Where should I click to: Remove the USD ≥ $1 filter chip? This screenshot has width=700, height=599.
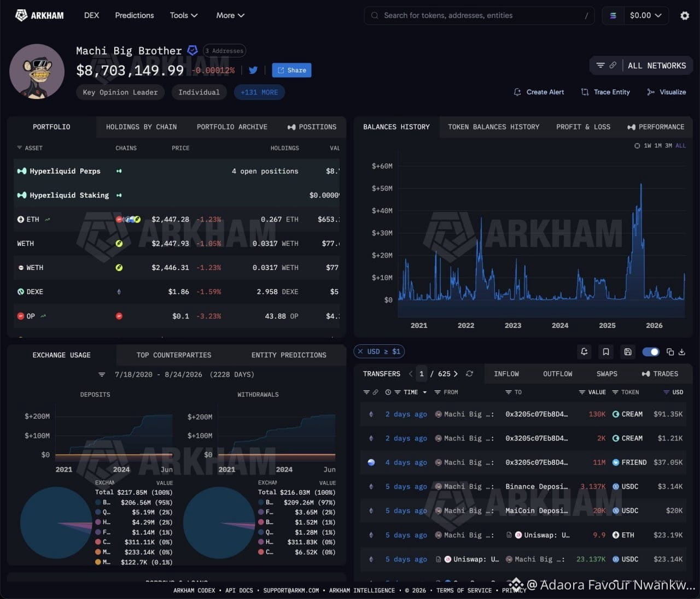pos(360,351)
